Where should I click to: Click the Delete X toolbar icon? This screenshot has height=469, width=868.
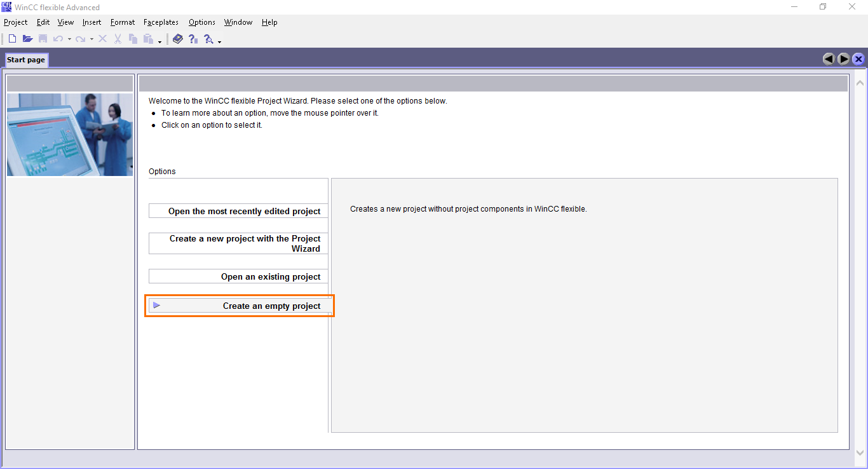tap(102, 39)
